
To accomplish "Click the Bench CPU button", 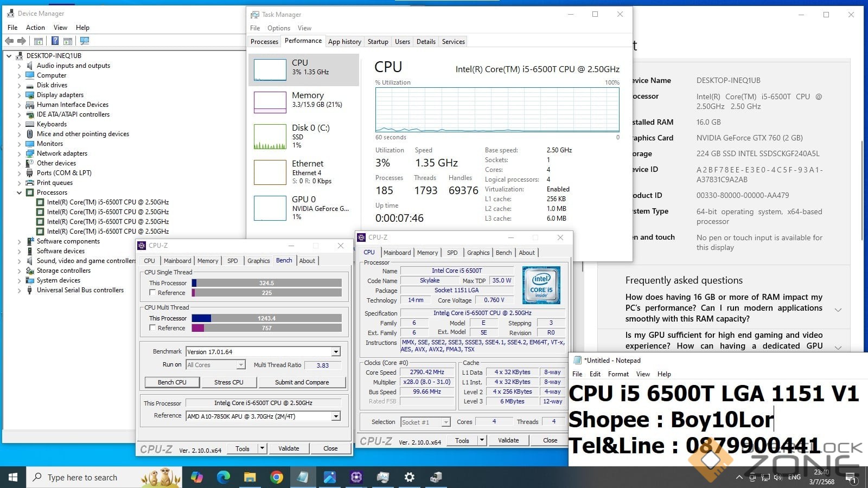I will click(172, 382).
